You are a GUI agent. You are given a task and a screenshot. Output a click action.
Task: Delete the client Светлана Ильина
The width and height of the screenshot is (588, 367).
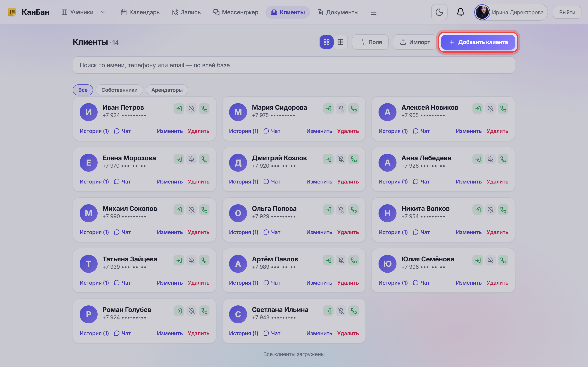pyautogui.click(x=348, y=333)
